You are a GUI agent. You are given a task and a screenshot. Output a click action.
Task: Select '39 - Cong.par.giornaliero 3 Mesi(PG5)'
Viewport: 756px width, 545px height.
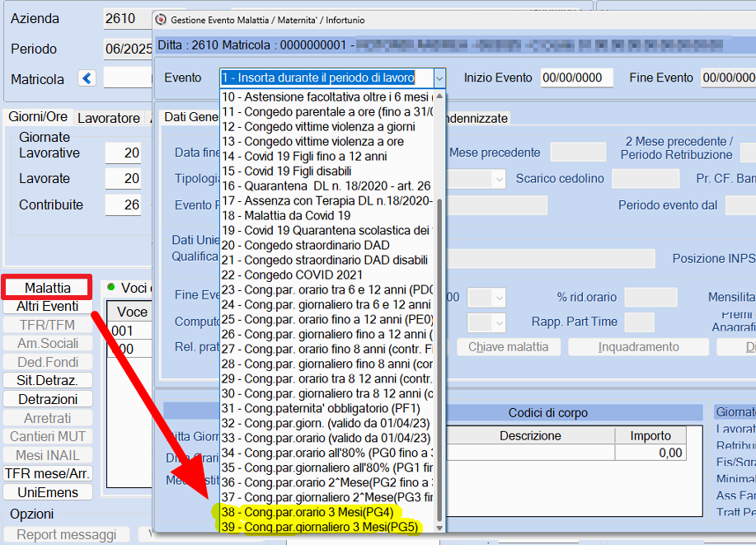point(327,527)
